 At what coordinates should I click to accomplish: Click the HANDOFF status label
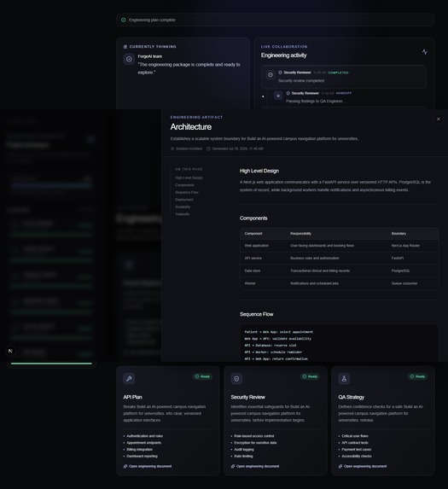tap(344, 93)
